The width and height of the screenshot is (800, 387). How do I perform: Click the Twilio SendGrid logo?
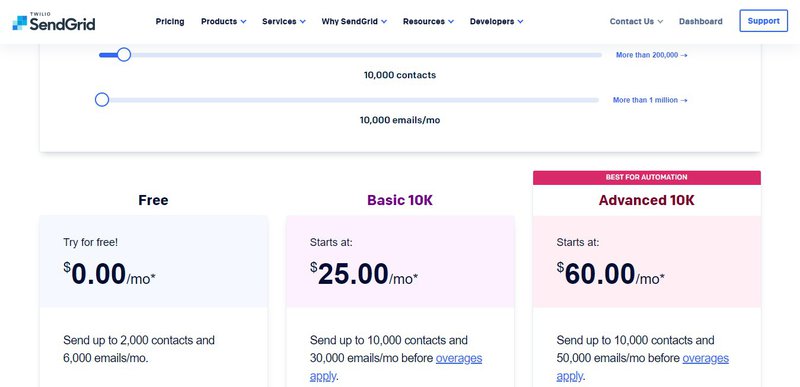coord(54,21)
